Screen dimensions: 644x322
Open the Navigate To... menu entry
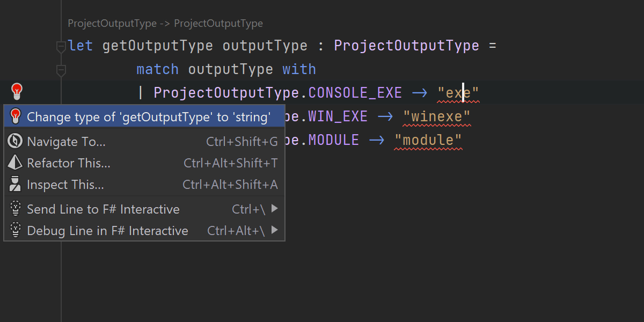pyautogui.click(x=66, y=142)
